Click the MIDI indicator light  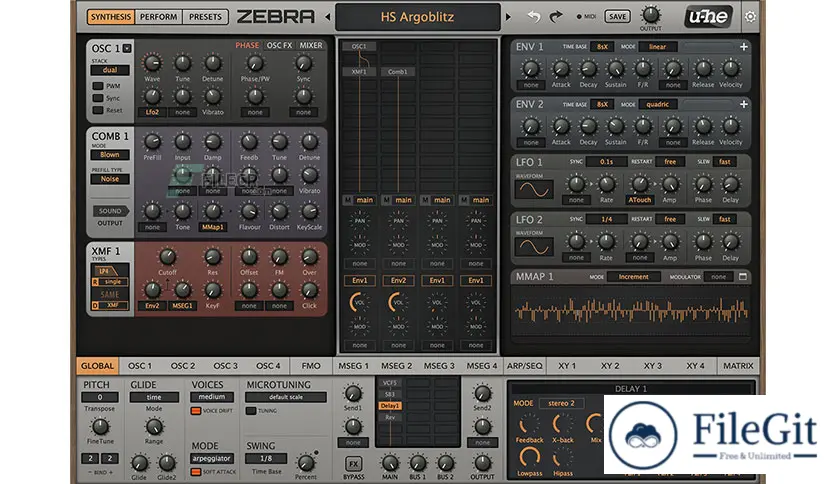[x=579, y=17]
